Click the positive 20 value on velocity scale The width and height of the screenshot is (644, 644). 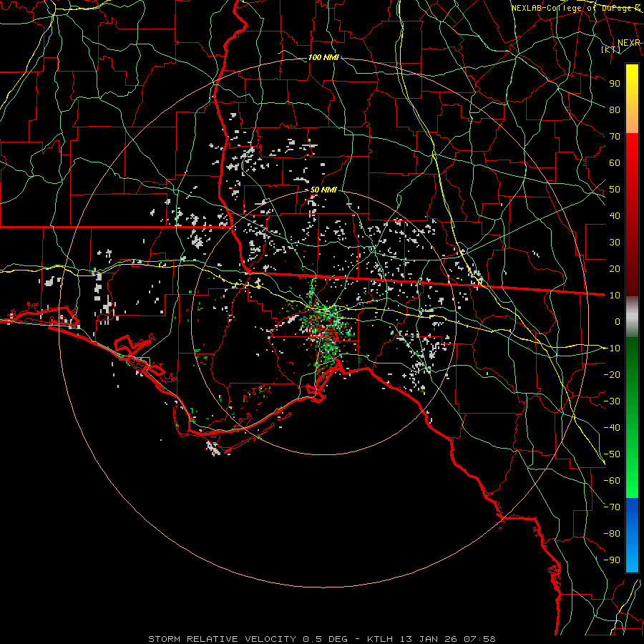click(x=615, y=268)
